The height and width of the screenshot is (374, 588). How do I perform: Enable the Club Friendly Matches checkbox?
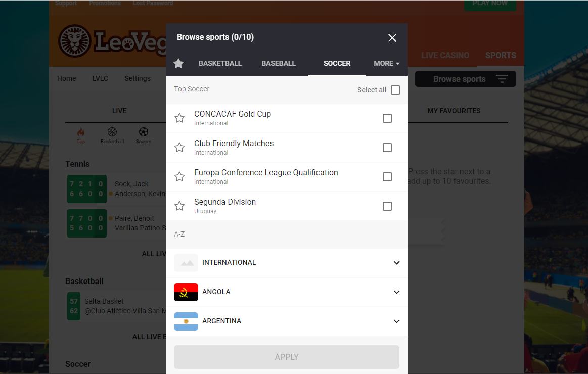[x=387, y=148]
